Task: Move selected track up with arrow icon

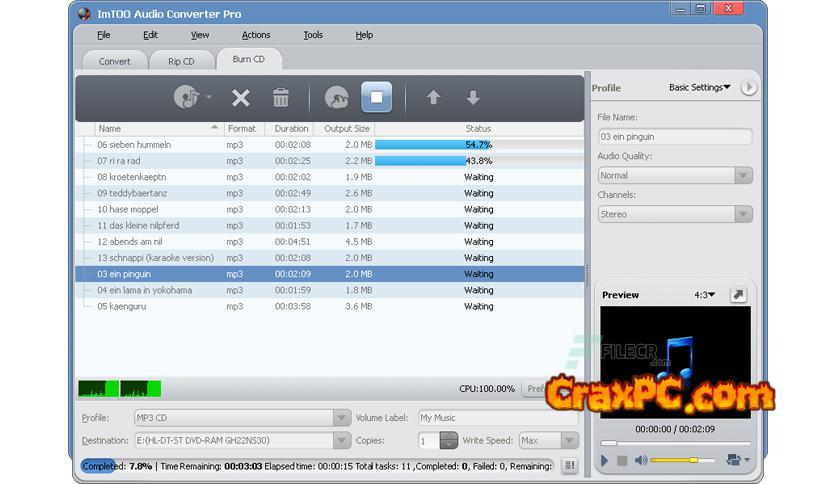Action: tap(433, 97)
